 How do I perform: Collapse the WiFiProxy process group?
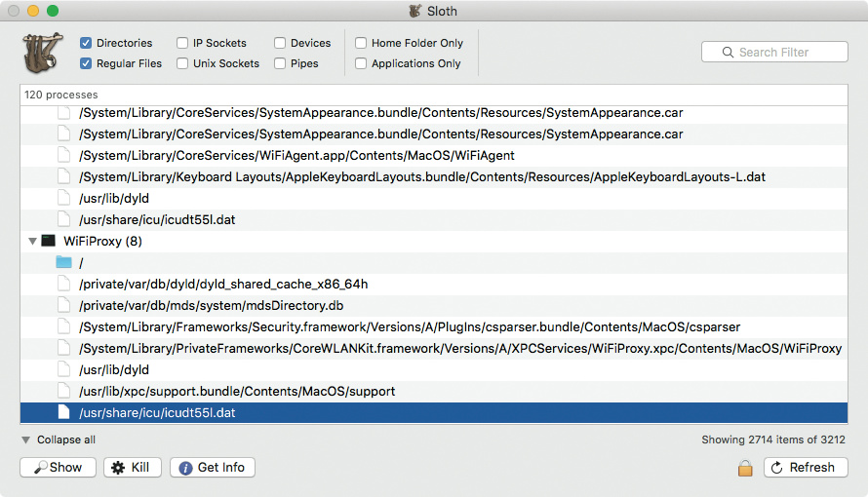[32, 241]
